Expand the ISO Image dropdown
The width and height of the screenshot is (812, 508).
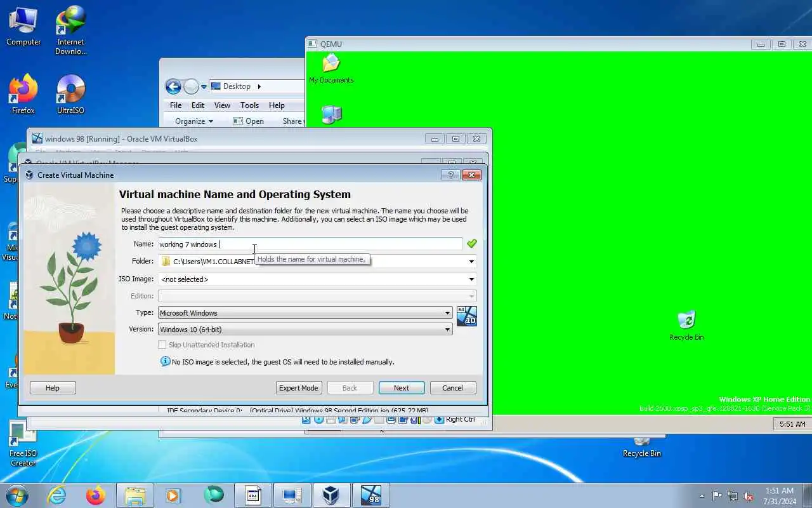tap(471, 279)
